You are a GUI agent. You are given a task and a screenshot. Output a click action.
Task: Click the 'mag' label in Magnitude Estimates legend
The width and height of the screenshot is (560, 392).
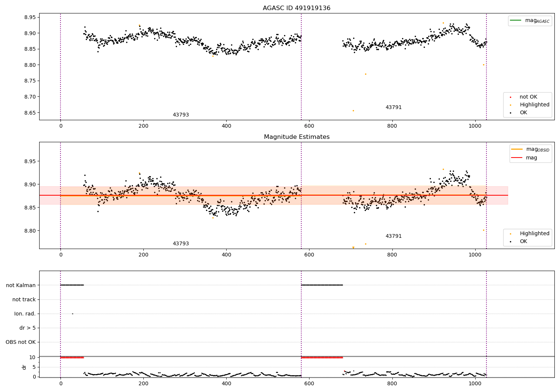[x=532, y=158]
